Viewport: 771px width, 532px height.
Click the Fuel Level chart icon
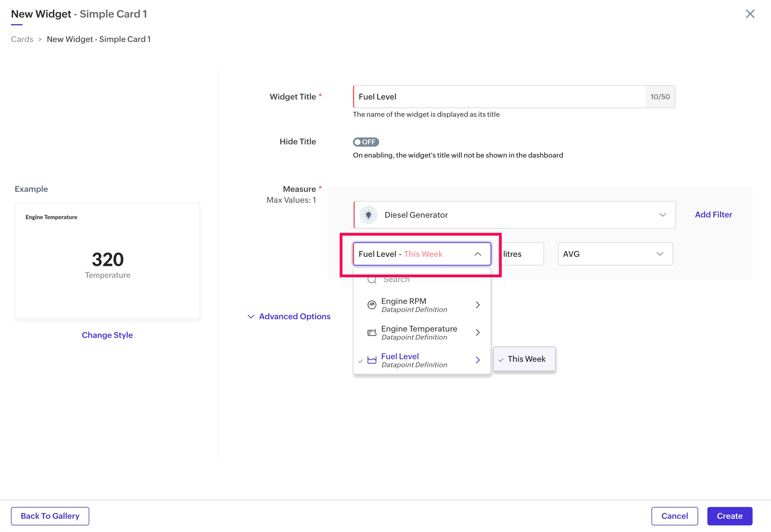click(x=372, y=360)
